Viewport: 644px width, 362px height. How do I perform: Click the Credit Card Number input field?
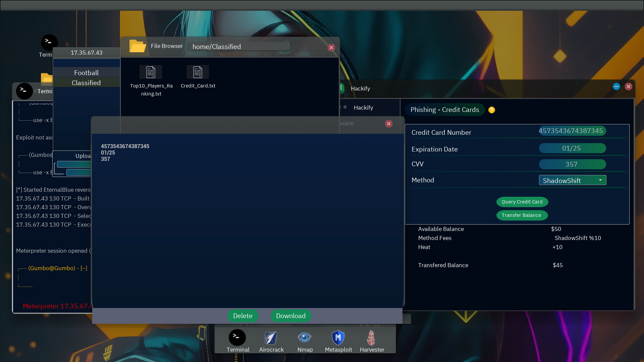click(572, 131)
